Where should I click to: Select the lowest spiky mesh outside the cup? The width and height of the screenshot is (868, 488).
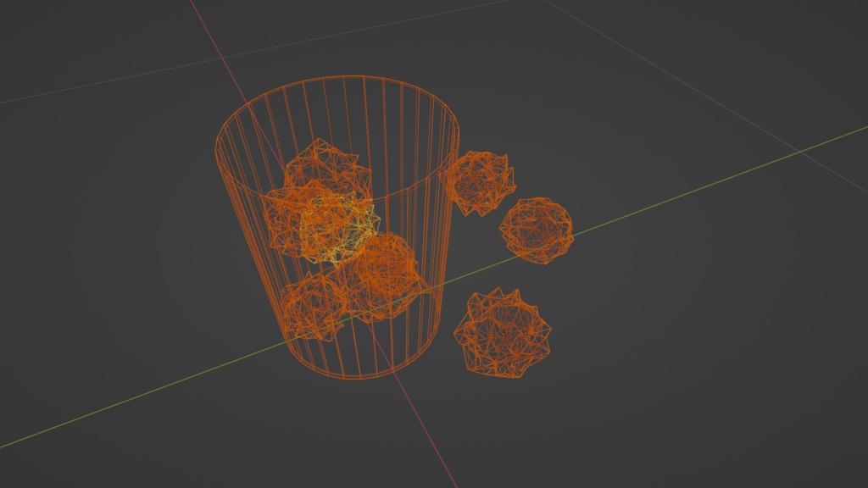pos(503,334)
